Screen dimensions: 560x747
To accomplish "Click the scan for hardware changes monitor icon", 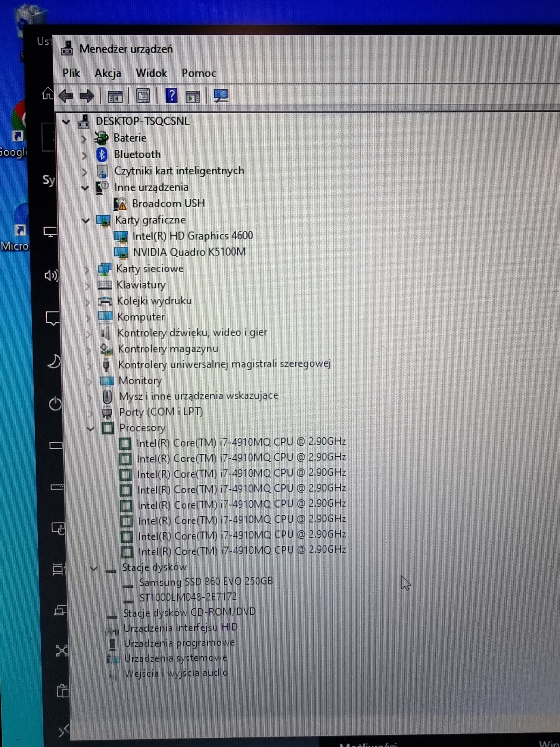I will click(x=221, y=96).
